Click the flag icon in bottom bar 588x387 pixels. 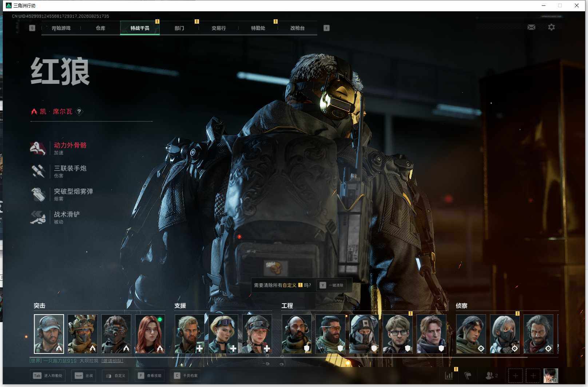coord(468,375)
